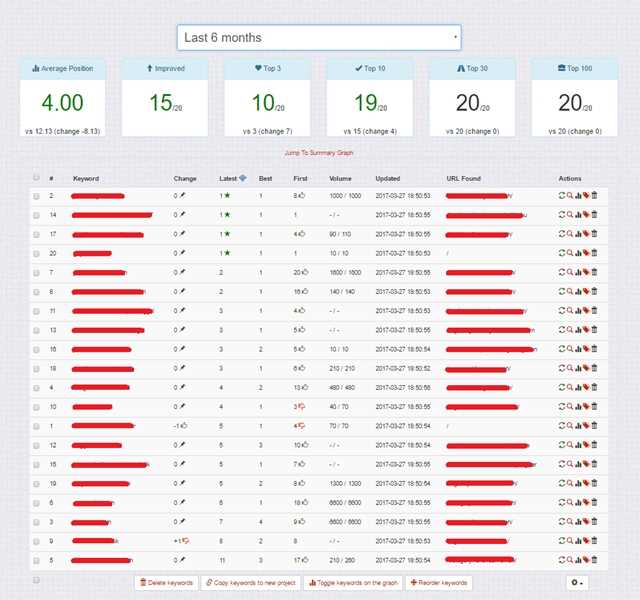The width and height of the screenshot is (640, 600).
Task: Click the refresh icon for keyword #2
Action: [562, 196]
